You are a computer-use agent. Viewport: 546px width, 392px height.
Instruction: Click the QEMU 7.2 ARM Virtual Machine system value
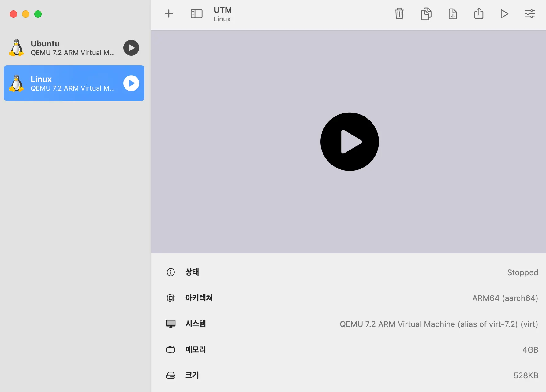coord(439,324)
